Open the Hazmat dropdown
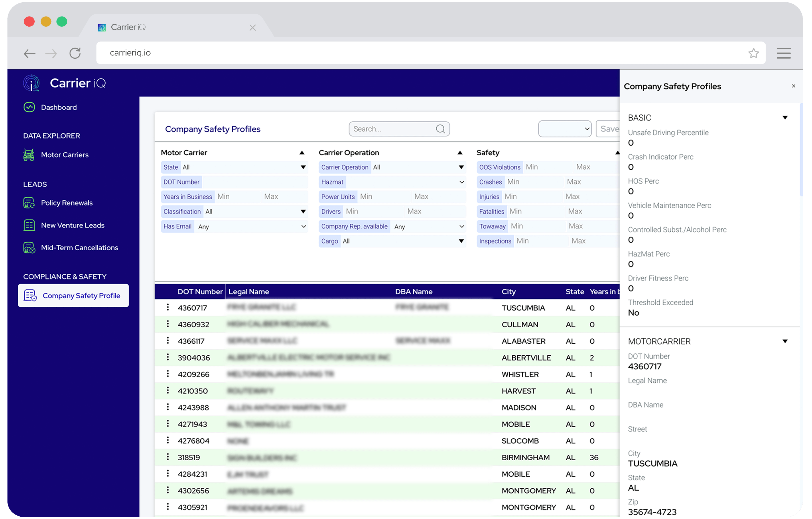The height and width of the screenshot is (519, 812). [x=461, y=182]
